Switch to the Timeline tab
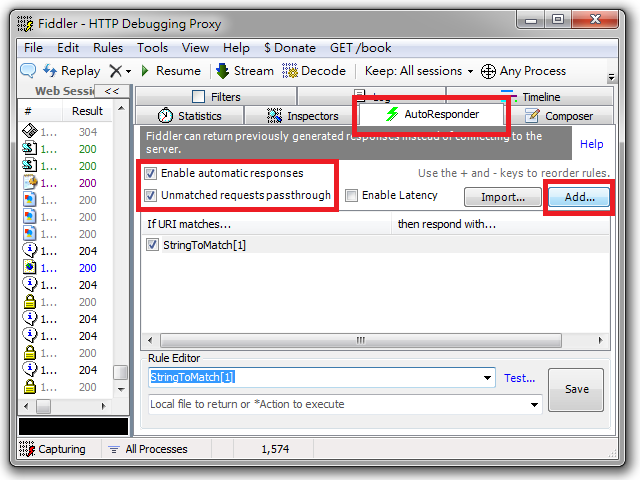This screenshot has width=640, height=480. point(530,97)
